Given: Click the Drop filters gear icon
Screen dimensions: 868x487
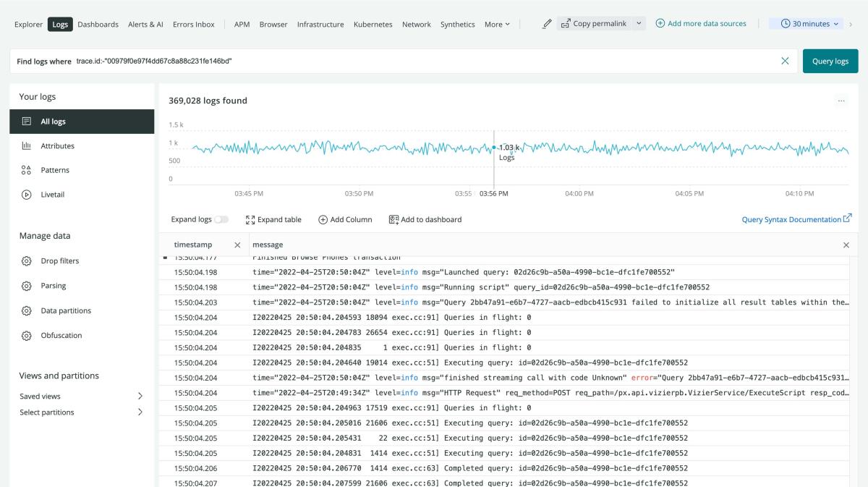Looking at the screenshot, I should pyautogui.click(x=27, y=261).
